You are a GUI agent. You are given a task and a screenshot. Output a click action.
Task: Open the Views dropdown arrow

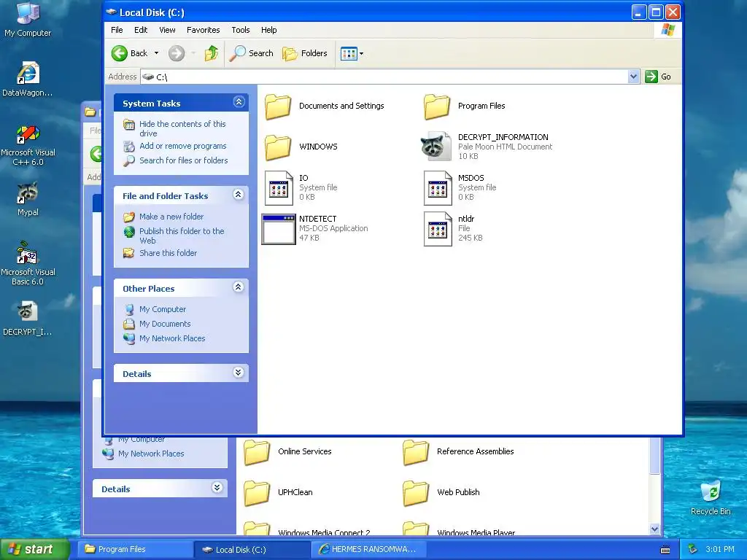[362, 53]
